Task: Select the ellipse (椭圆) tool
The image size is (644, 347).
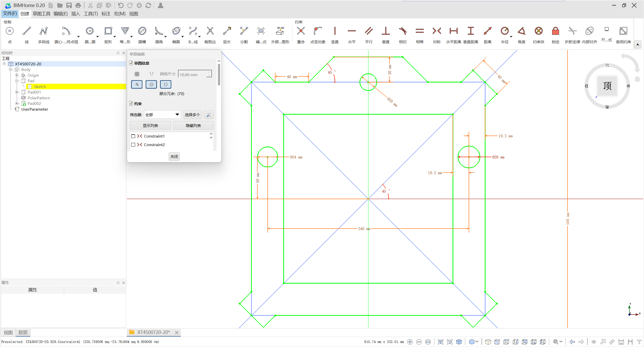Action: click(176, 34)
